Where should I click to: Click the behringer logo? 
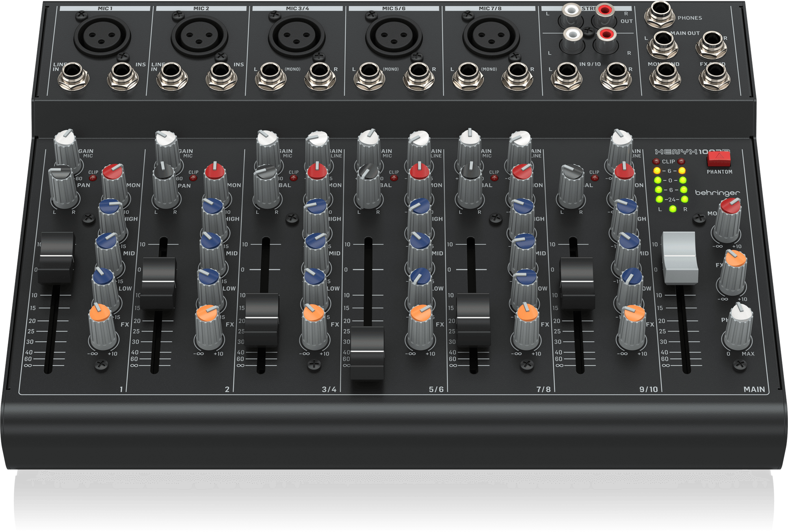[718, 193]
